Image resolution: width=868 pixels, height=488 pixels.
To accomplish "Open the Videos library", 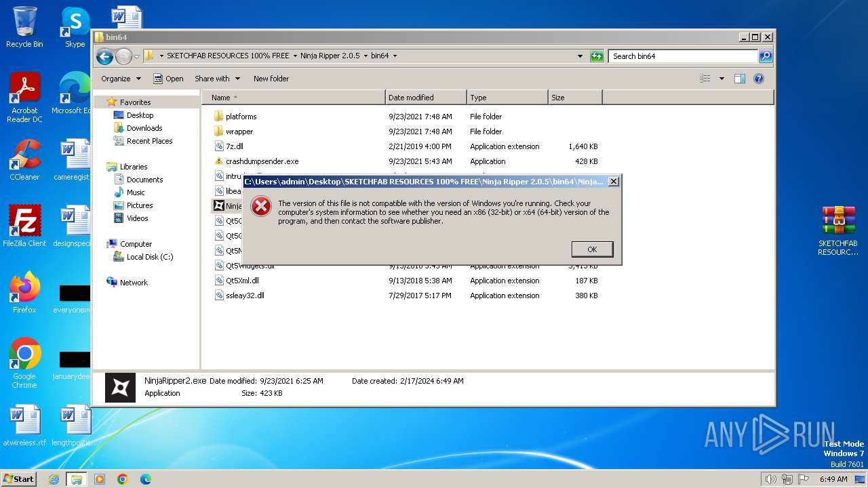I will pyautogui.click(x=137, y=218).
